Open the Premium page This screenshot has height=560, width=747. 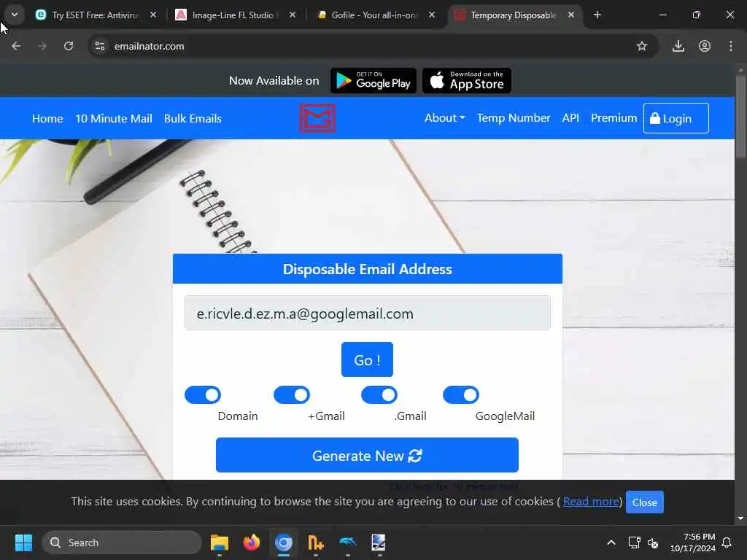pyautogui.click(x=614, y=118)
